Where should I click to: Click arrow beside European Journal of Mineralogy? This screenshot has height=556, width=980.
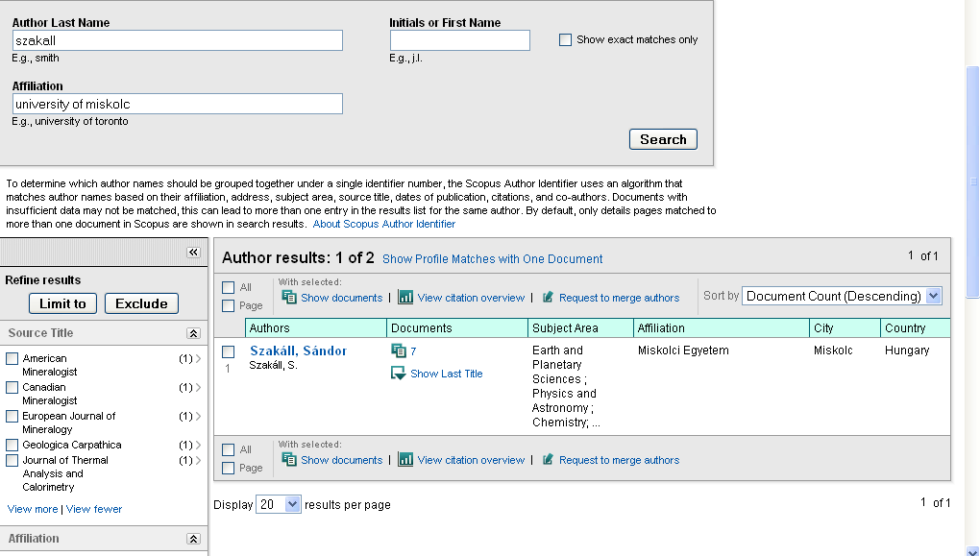point(198,416)
